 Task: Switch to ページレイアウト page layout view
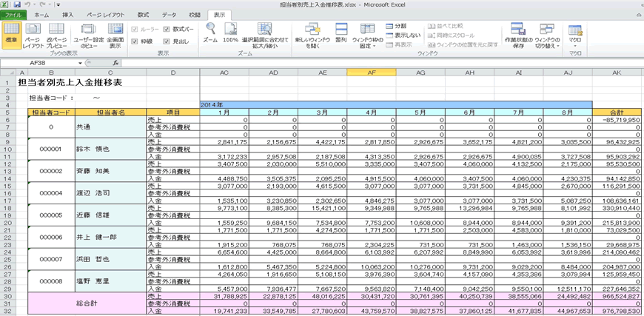[33, 33]
